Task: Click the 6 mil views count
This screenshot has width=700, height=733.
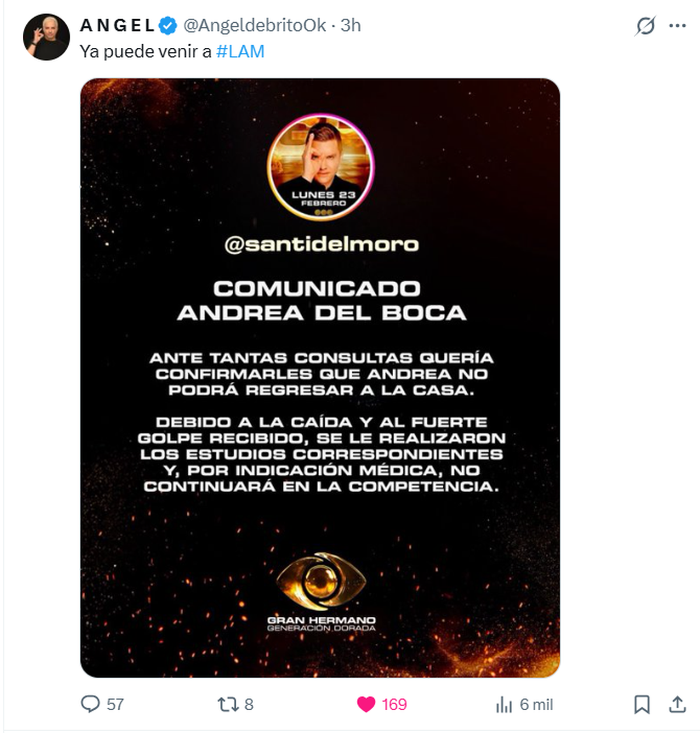Action: [x=537, y=704]
